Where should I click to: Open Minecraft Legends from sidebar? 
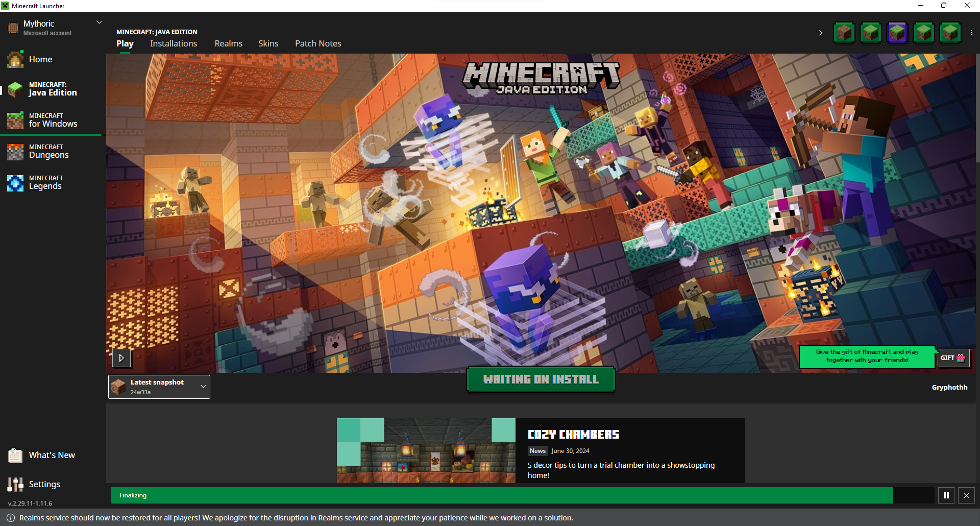point(45,183)
